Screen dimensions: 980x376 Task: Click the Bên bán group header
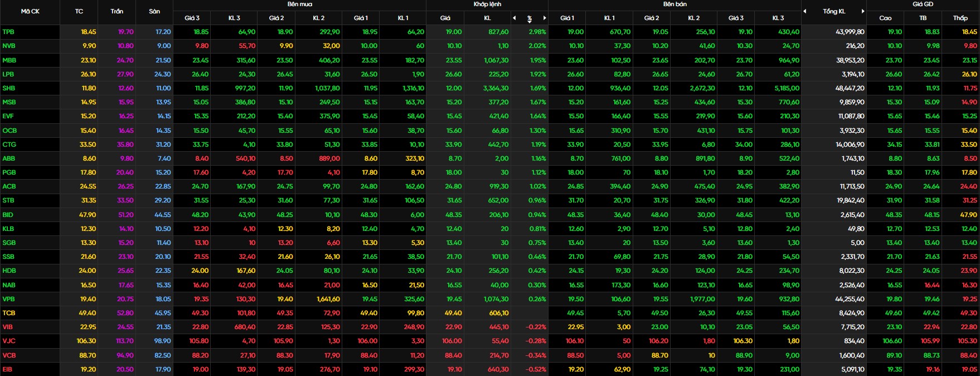(x=675, y=4)
